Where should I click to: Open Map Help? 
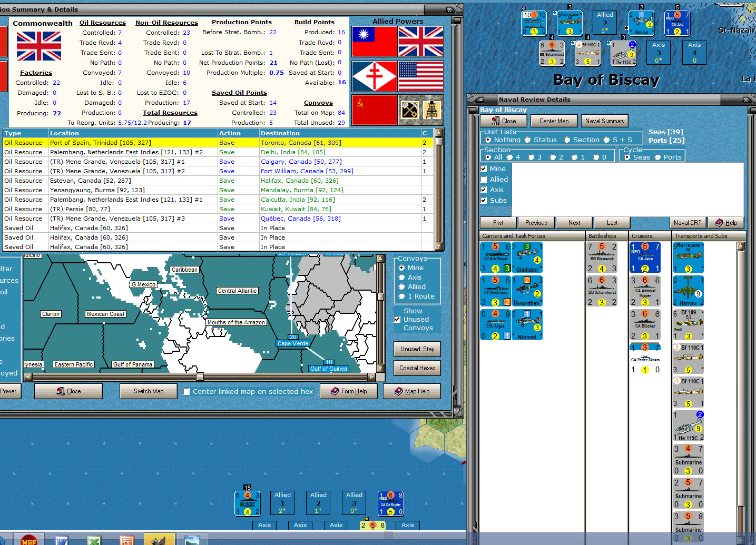click(412, 391)
